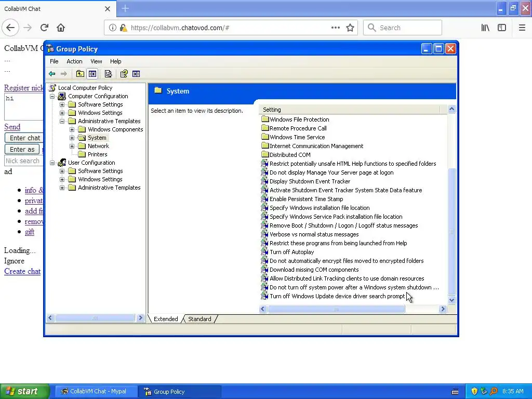532x399 pixels.
Task: Select the Turn off Autoplay policy icon
Action: click(264, 252)
